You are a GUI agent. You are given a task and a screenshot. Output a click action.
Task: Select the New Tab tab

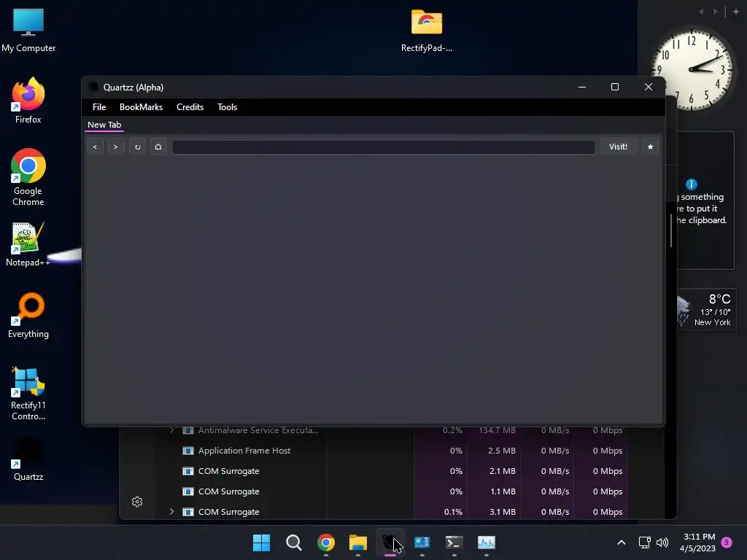104,125
